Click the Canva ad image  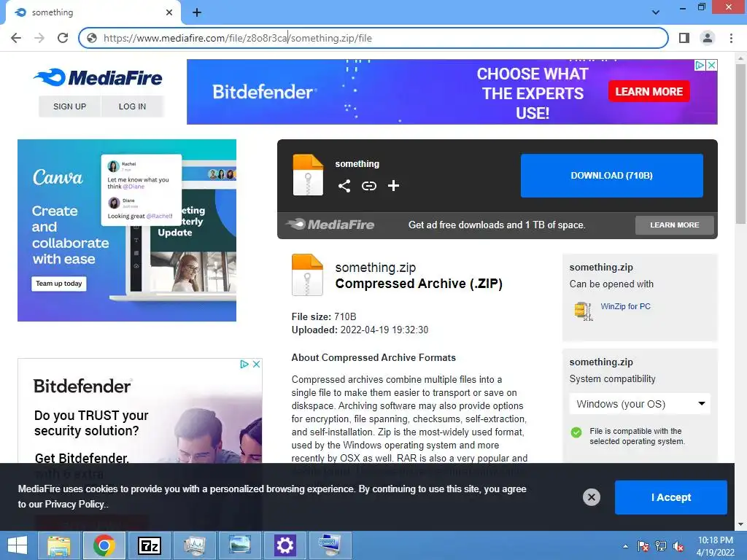tap(127, 230)
